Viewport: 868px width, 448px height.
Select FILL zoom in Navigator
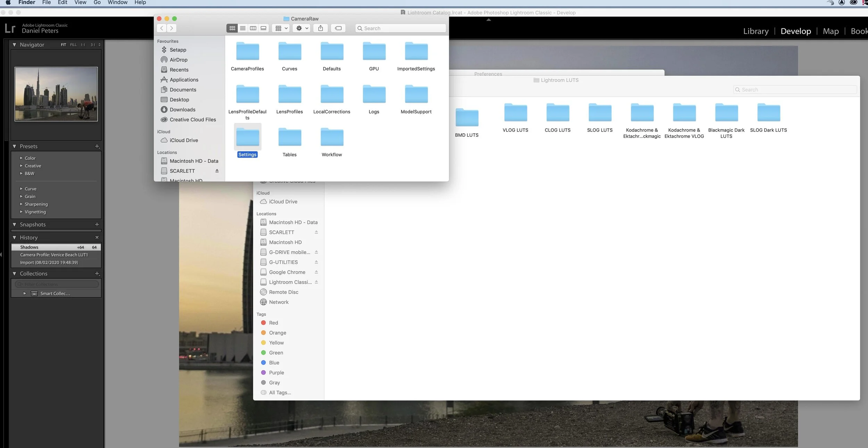(73, 45)
